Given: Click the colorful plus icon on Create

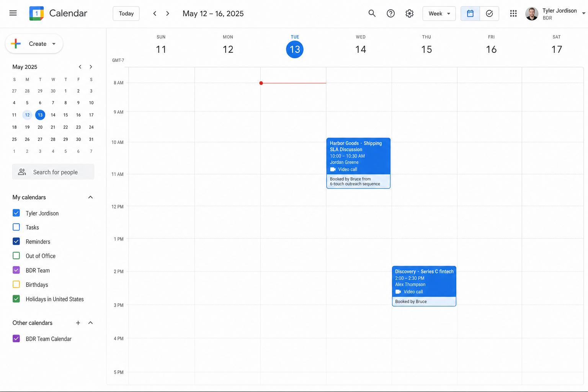Looking at the screenshot, I should coord(16,44).
